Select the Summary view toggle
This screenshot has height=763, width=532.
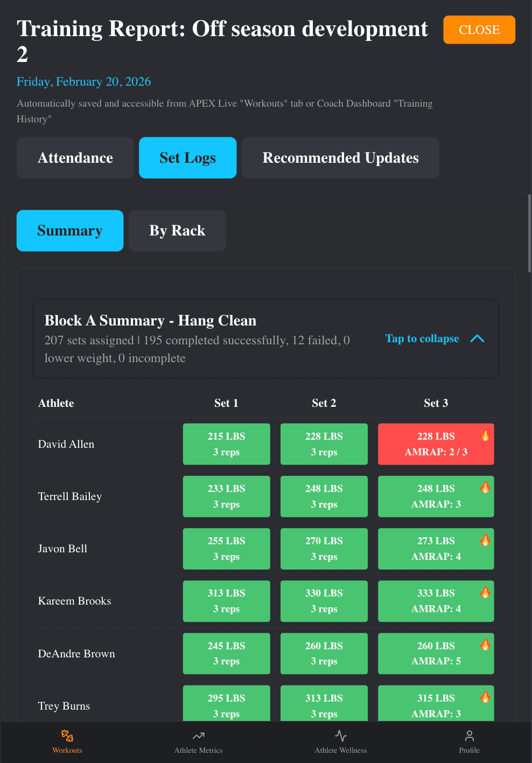pos(69,231)
